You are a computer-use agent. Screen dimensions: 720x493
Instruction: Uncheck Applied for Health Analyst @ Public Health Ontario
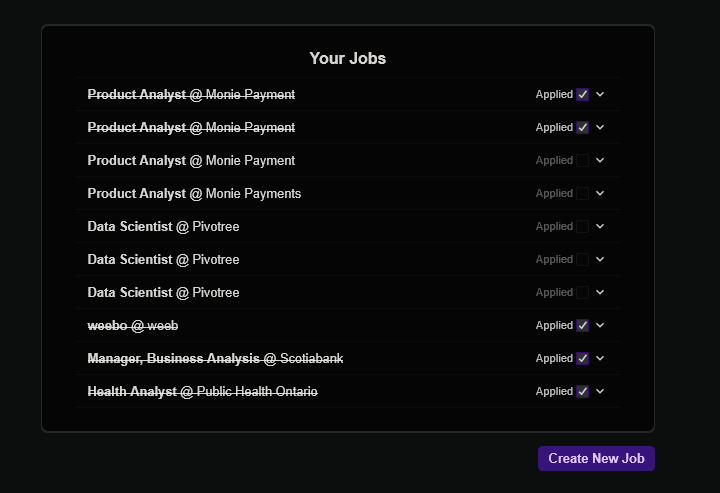(x=582, y=392)
